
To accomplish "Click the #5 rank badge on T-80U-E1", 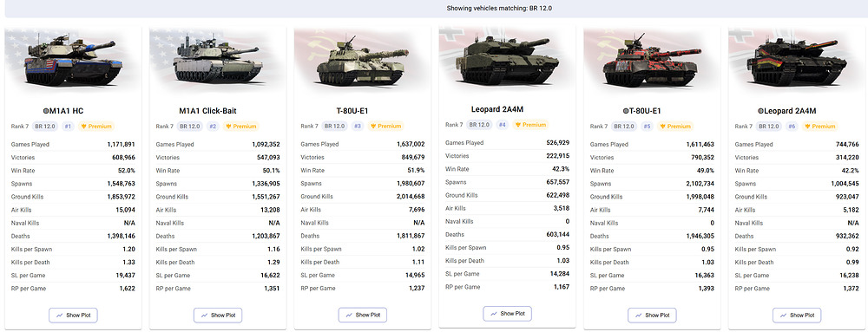I will [648, 127].
